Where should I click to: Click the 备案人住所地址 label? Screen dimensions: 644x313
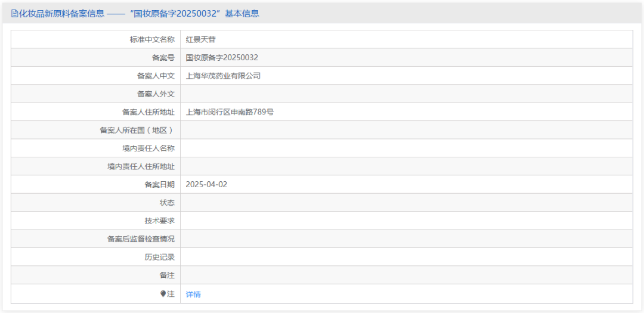(x=148, y=112)
